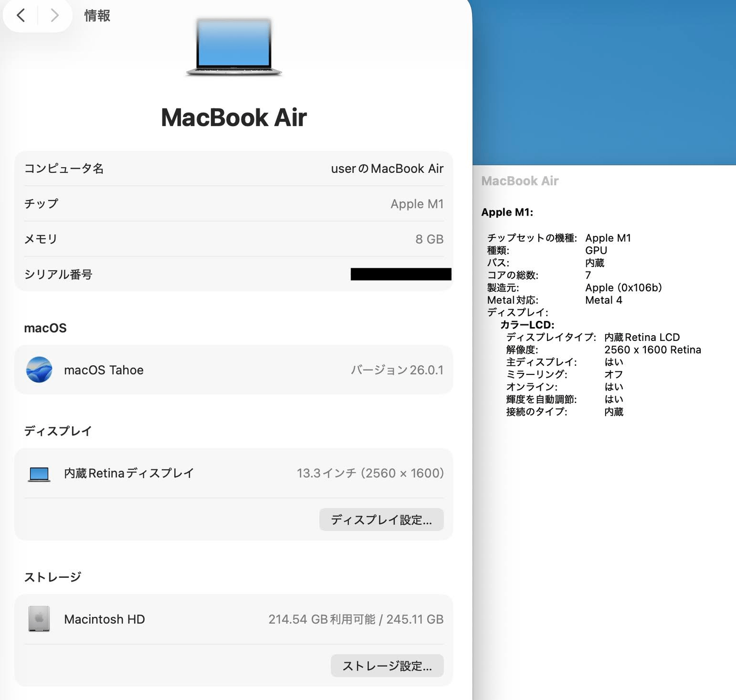Click the 情報 header label
Image resolution: width=736 pixels, height=700 pixels.
point(97,16)
